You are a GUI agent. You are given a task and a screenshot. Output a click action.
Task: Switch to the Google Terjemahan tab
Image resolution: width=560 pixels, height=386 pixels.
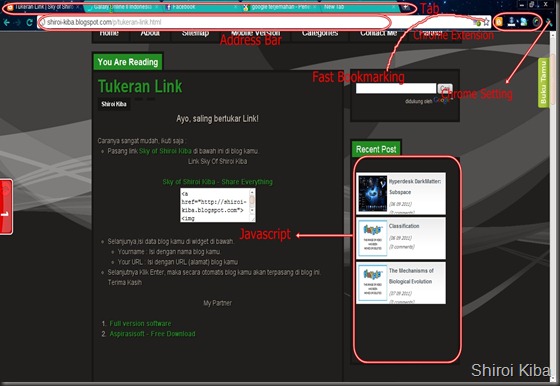coord(280,7)
